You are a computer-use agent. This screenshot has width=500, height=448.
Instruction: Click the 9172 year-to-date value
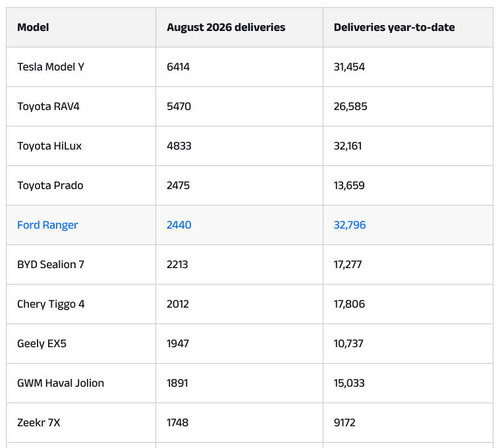(x=345, y=423)
